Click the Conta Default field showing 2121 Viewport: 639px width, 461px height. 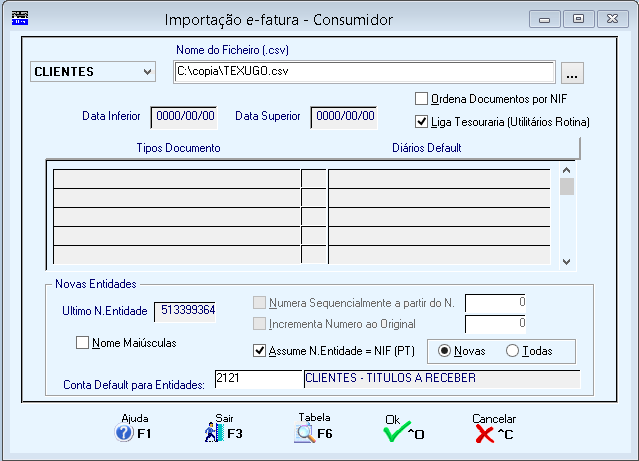pos(259,379)
